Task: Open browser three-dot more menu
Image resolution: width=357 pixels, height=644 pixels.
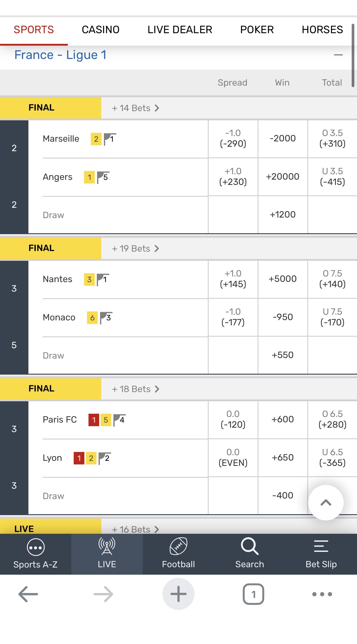Action: click(322, 594)
